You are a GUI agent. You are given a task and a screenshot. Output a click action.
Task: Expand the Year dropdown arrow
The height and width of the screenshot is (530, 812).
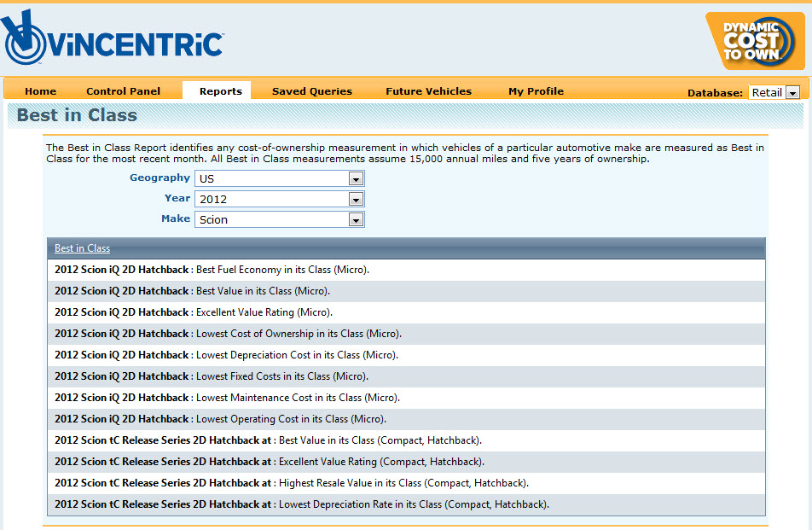(355, 200)
